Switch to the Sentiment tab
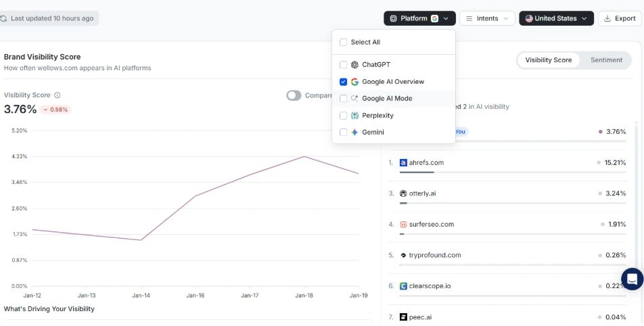Image resolution: width=644 pixels, height=326 pixels. (x=606, y=60)
